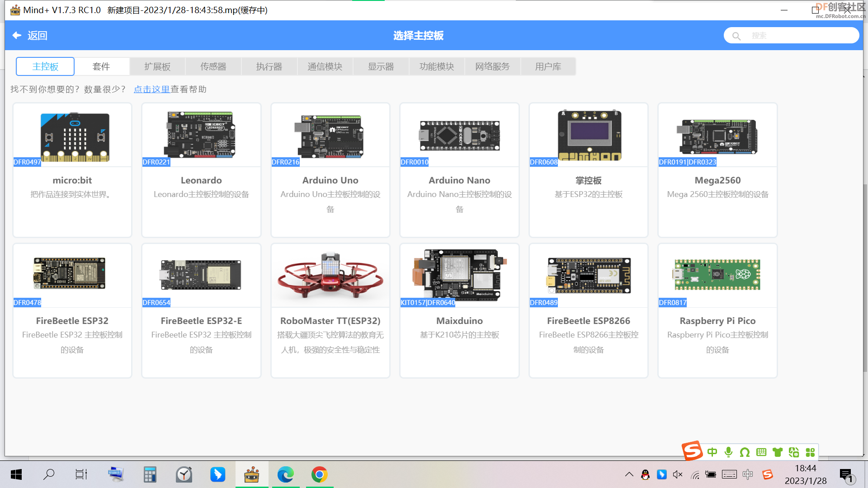
Task: Click the DFR0817 product tag
Action: click(673, 303)
